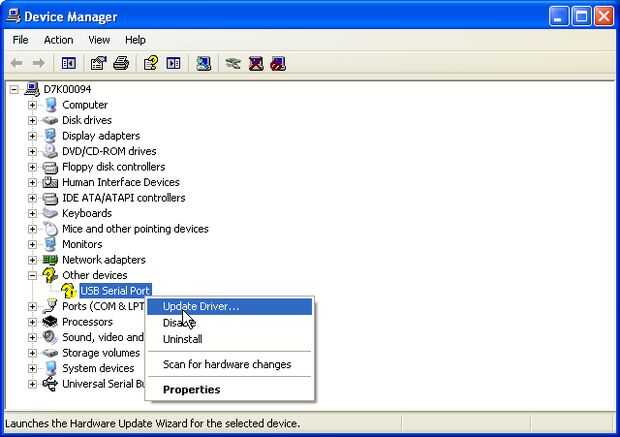620x437 pixels.
Task: Click the Computer category icon
Action: pyautogui.click(x=51, y=105)
